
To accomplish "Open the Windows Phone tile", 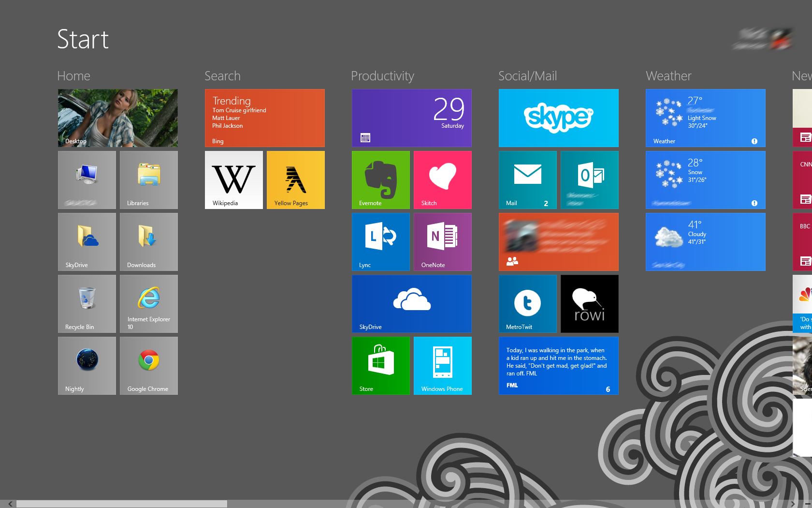I will 443,366.
